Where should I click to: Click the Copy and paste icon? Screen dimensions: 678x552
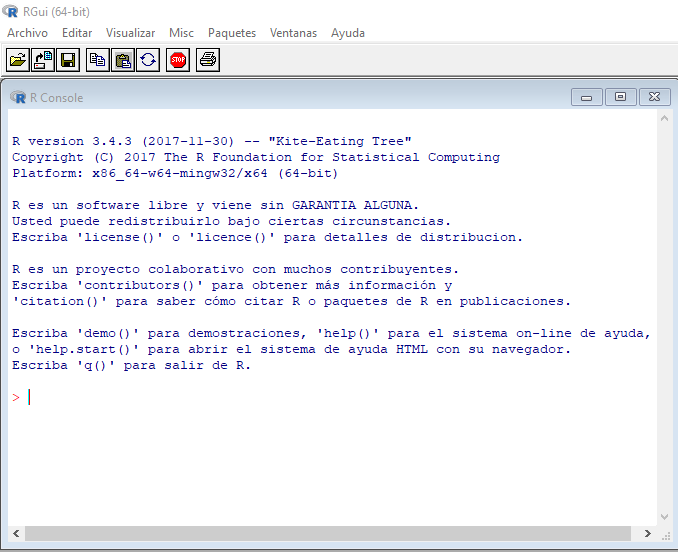tap(147, 60)
